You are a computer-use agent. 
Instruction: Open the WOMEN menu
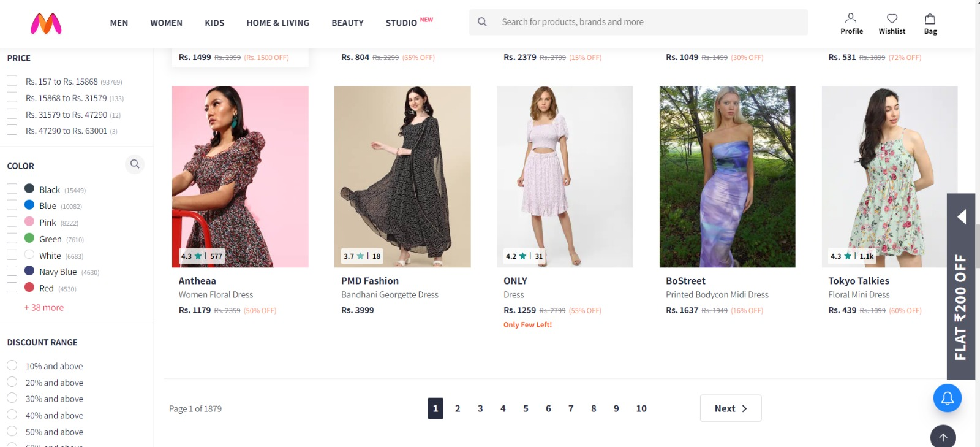click(167, 23)
